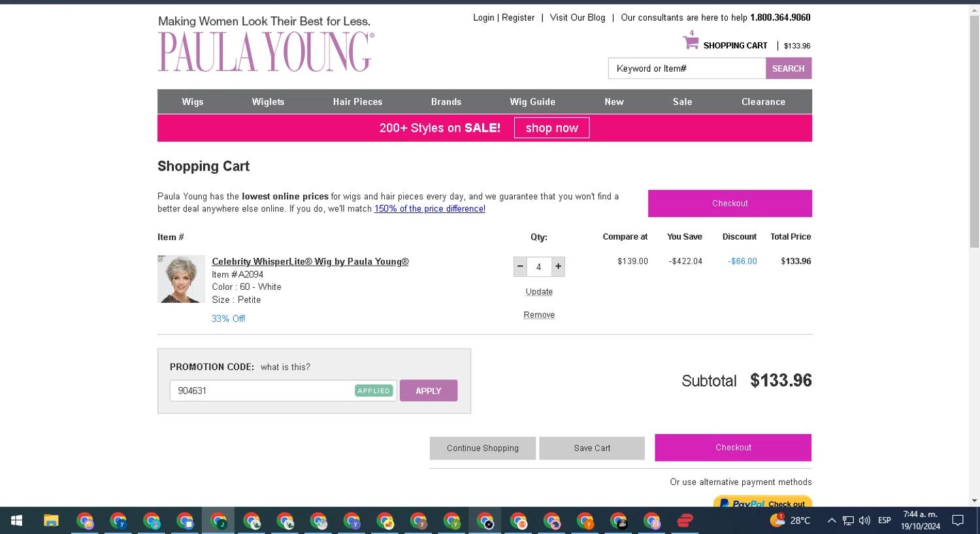Click 'what is this?' promotion help

pyautogui.click(x=286, y=367)
